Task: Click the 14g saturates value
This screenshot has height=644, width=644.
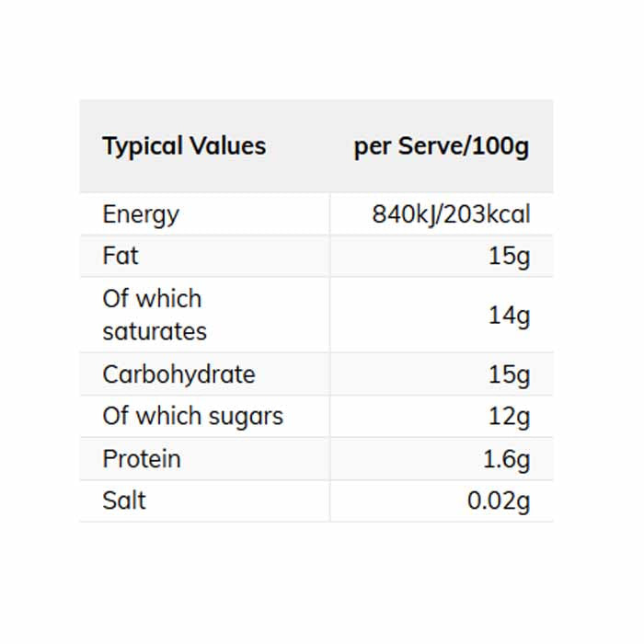Action: pos(509,316)
